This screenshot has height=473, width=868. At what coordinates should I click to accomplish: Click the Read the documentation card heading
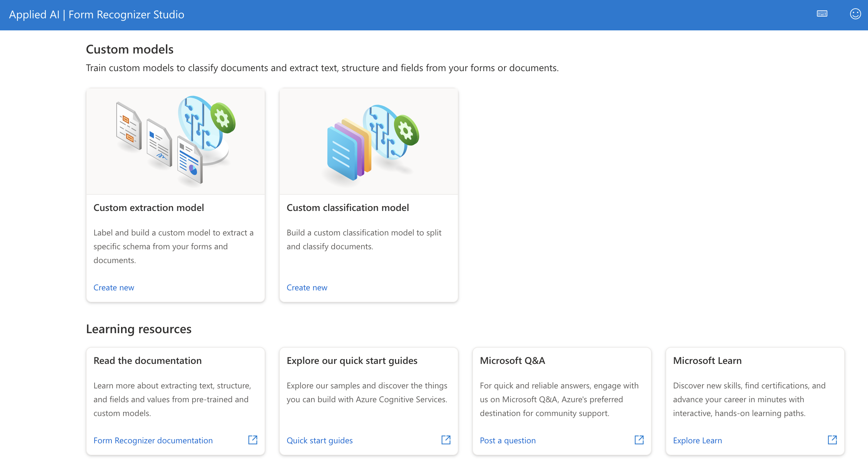148,360
